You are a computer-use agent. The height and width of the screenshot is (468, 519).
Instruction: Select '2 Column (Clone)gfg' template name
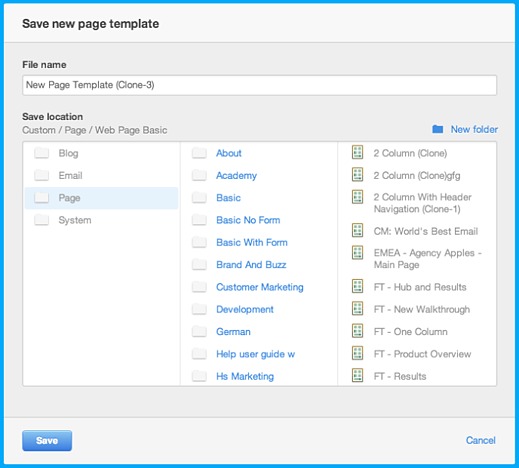point(417,176)
